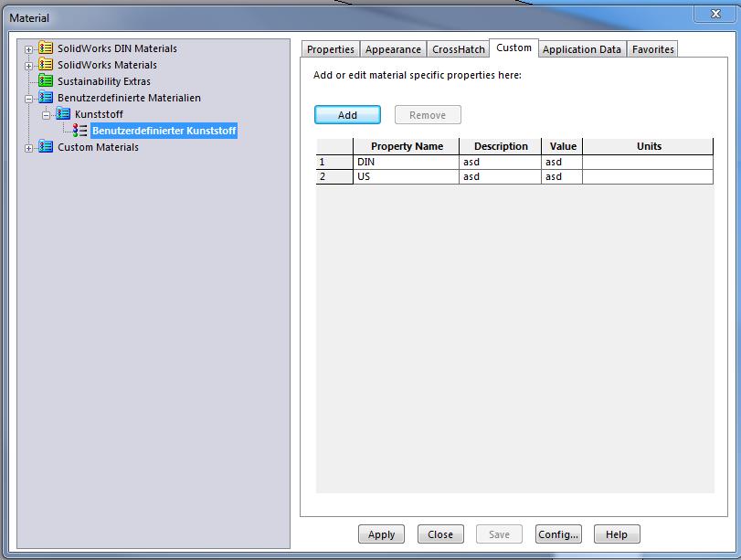The image size is (741, 560).
Task: Select Benutzerdefinierte Materialien in the tree
Action: coord(129,98)
